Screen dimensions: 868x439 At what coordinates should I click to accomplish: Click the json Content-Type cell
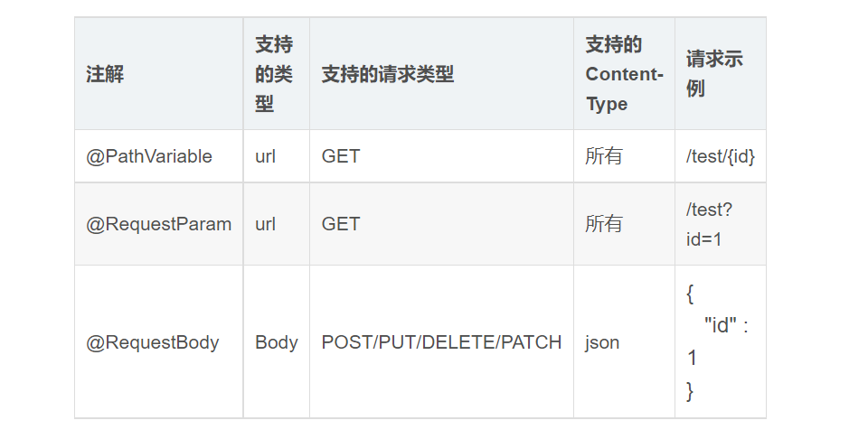point(602,342)
